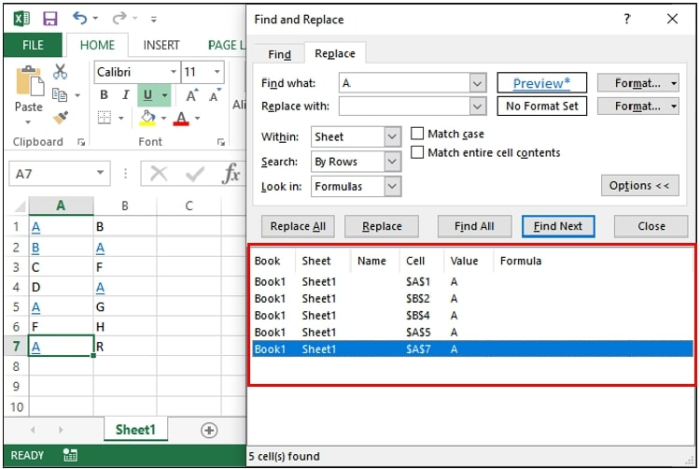Redo the last undone action
This screenshot has height=469, width=700.
119,18
